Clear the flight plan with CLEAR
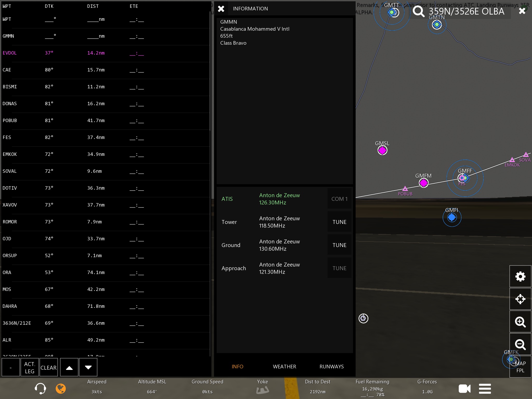Image resolution: width=532 pixels, height=399 pixels. coord(49,367)
